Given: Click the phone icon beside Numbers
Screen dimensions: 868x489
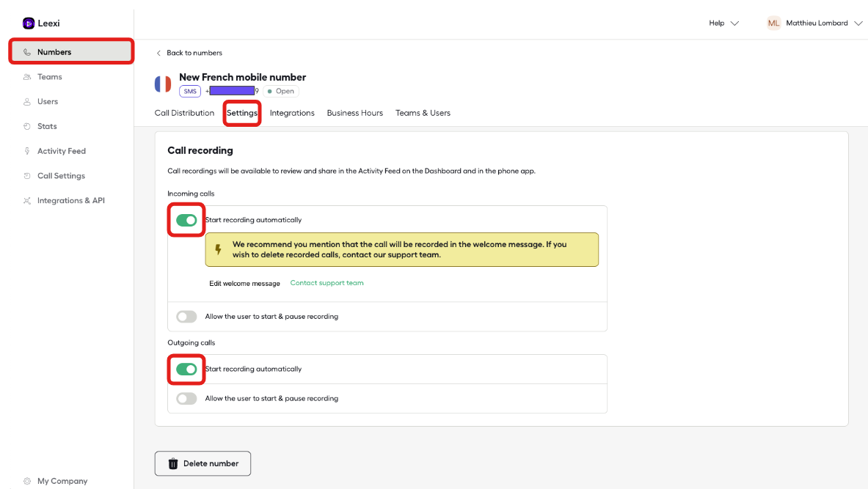Looking at the screenshot, I should [26, 52].
